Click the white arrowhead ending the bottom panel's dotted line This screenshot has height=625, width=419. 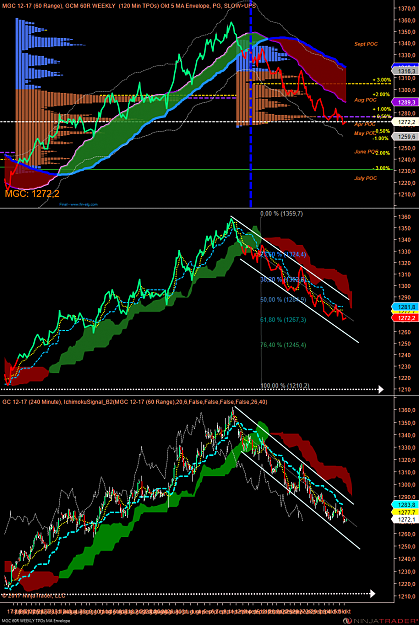(372, 594)
